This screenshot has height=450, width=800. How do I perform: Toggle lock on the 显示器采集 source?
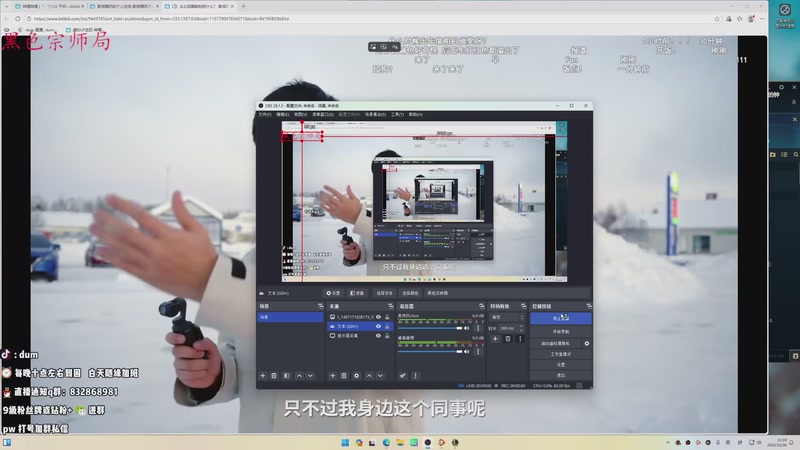(x=387, y=337)
